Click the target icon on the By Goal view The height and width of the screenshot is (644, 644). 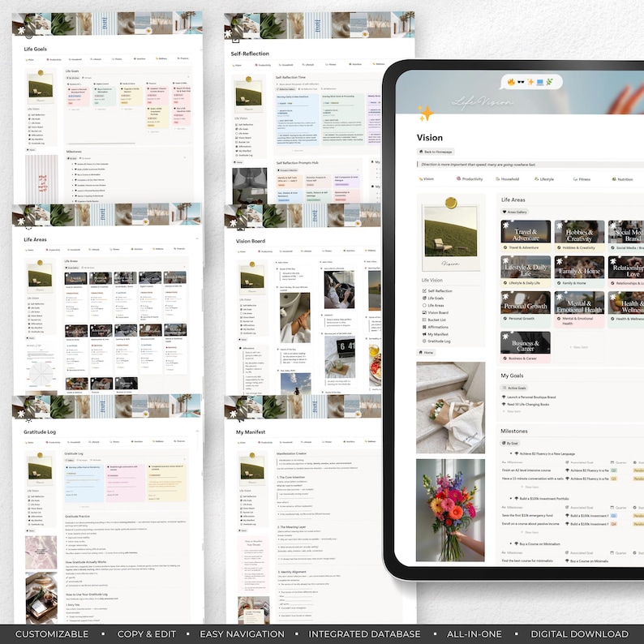[x=504, y=443]
